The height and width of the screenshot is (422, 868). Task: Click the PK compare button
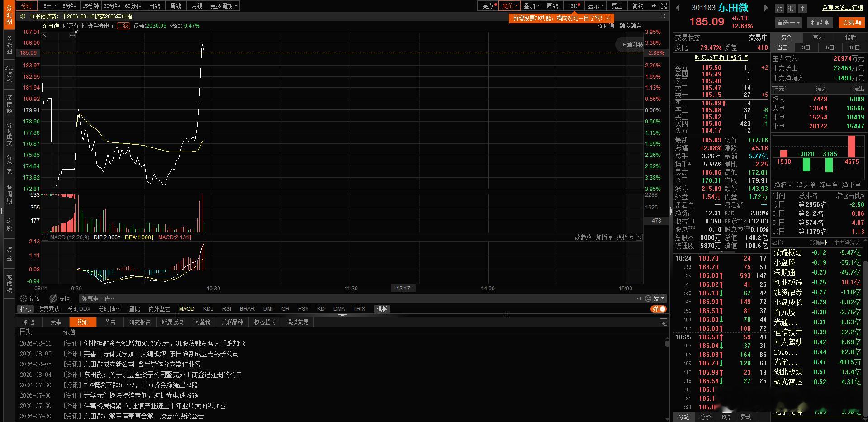(574, 6)
